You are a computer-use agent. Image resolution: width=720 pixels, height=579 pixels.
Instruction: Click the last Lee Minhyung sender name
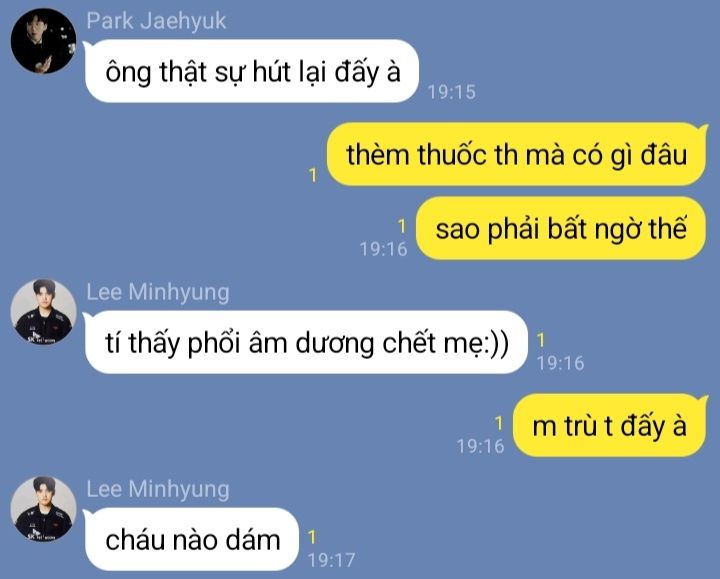[x=158, y=489]
